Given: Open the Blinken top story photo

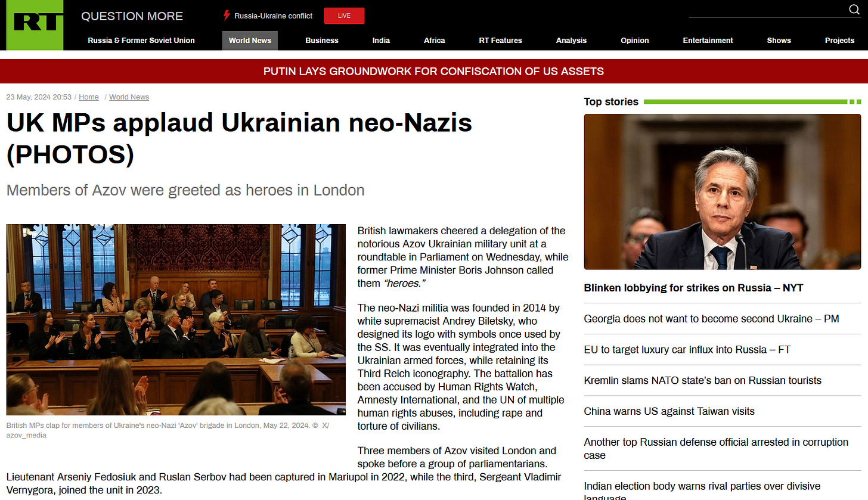Looking at the screenshot, I should point(723,192).
